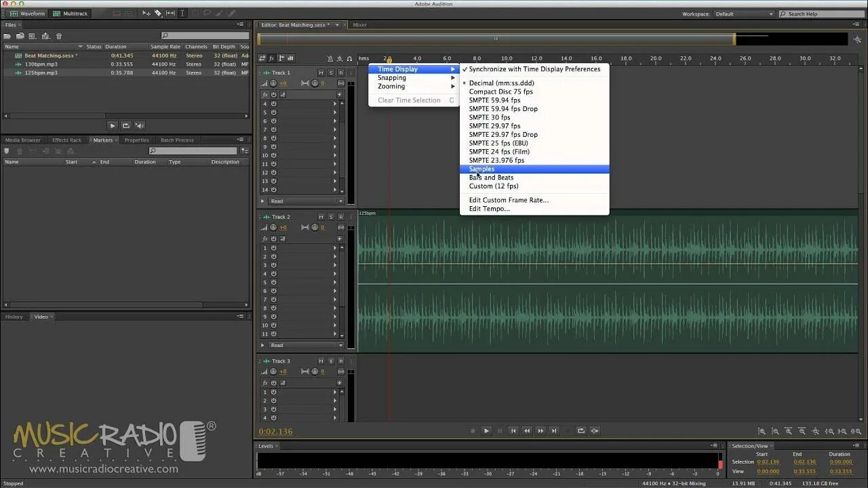This screenshot has width=868, height=488.
Task: Show the Effects (fx) view in the editor
Action: click(x=271, y=59)
